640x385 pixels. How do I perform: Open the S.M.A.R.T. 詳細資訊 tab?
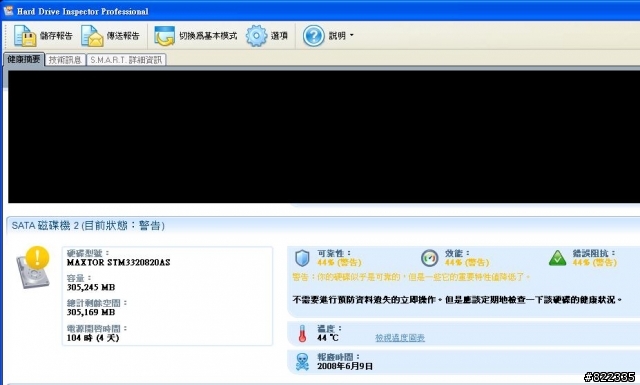[x=126, y=60]
